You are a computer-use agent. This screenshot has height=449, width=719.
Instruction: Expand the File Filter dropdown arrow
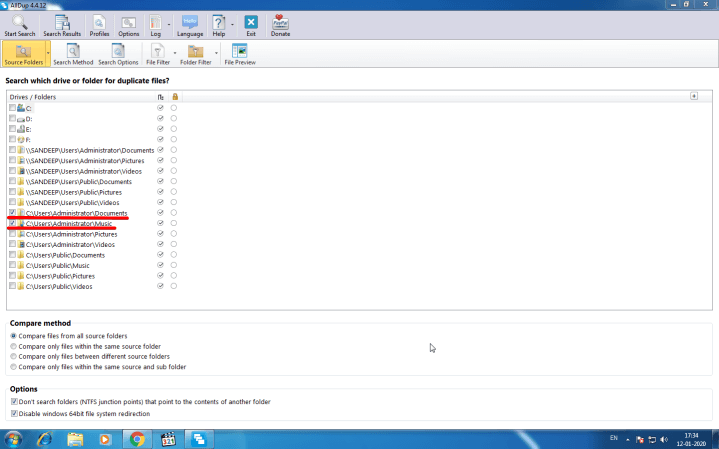[x=175, y=53]
